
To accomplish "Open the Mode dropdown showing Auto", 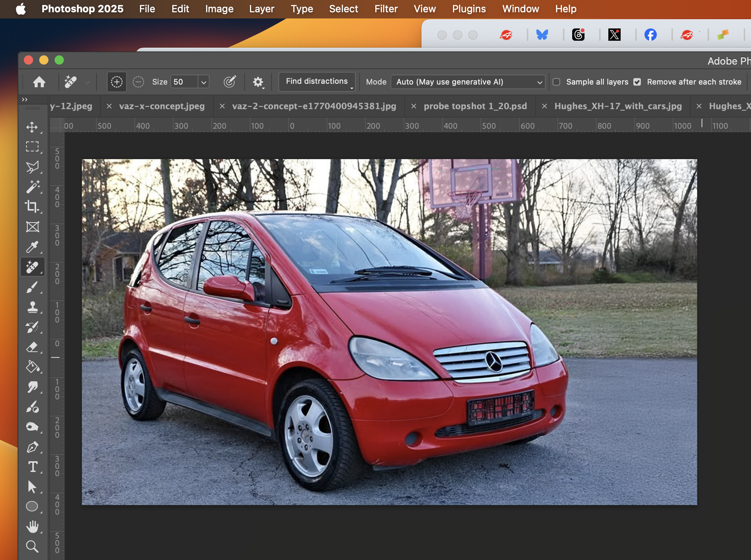I will point(468,82).
